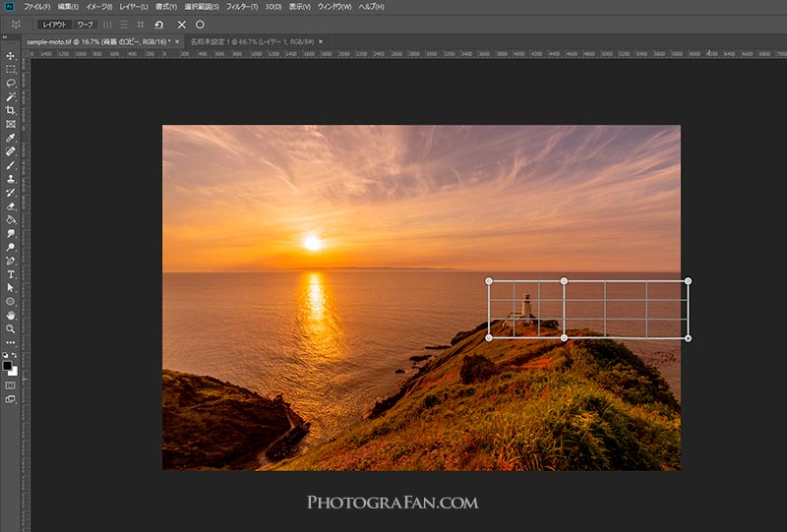Viewport: 787px width, 532px height.
Task: Click the warp grid bottom-left corner pin
Action: point(489,338)
